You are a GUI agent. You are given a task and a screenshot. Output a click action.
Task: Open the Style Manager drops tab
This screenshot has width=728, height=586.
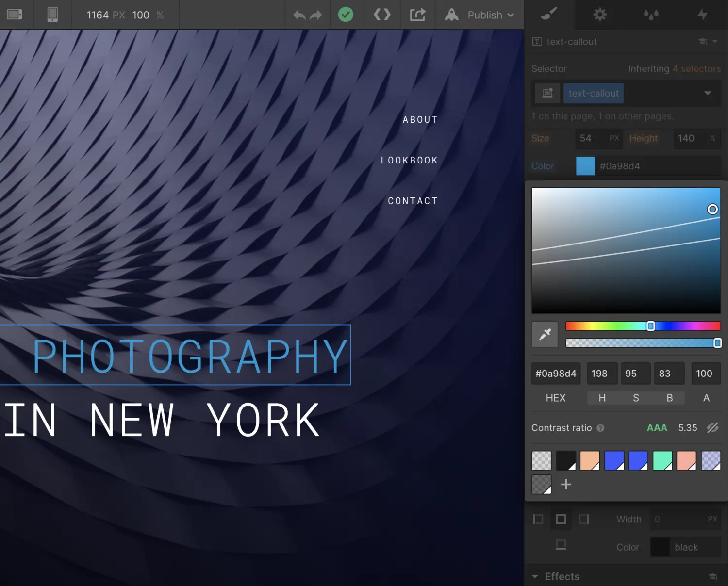[651, 15]
